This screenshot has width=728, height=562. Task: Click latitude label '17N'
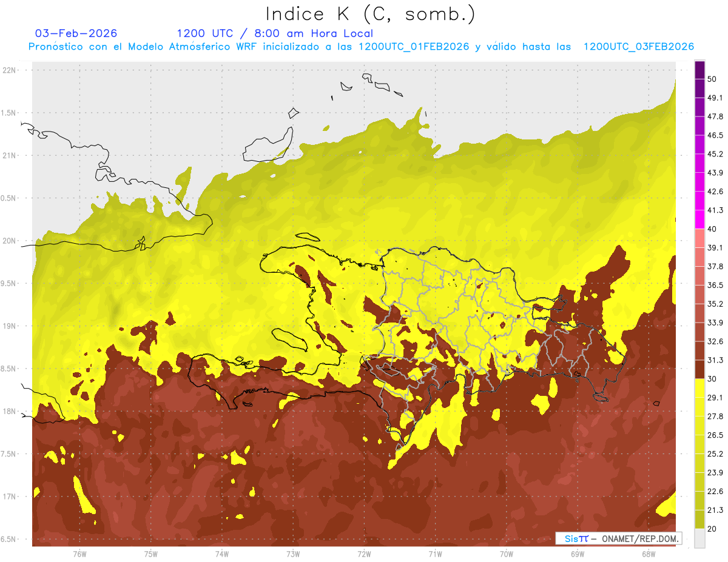10,497
